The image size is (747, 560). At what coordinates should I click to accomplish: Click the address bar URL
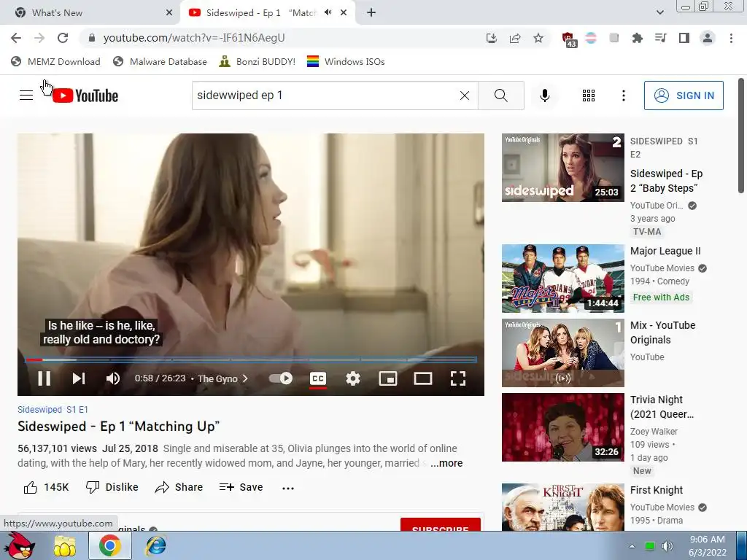[194, 38]
